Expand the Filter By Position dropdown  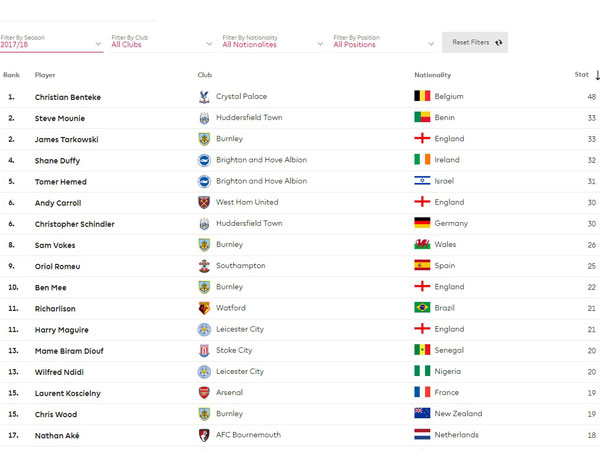(384, 42)
